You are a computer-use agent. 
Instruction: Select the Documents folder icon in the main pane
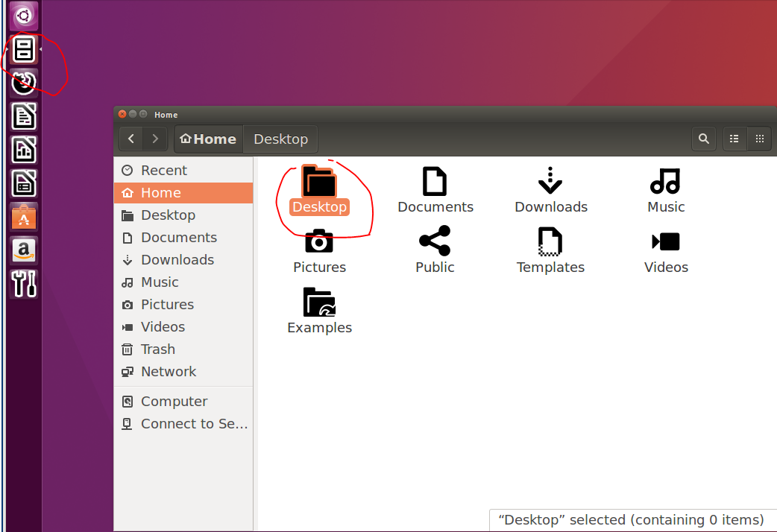(x=435, y=181)
